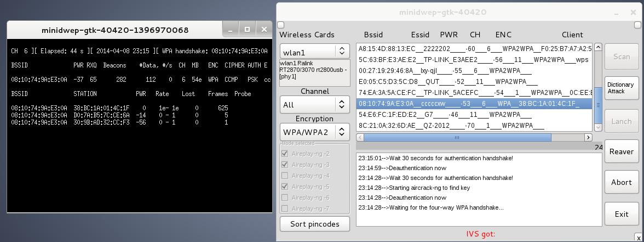Uncheck the Aireplay-ng -5 option
The width and height of the screenshot is (644, 242).
coord(284,187)
